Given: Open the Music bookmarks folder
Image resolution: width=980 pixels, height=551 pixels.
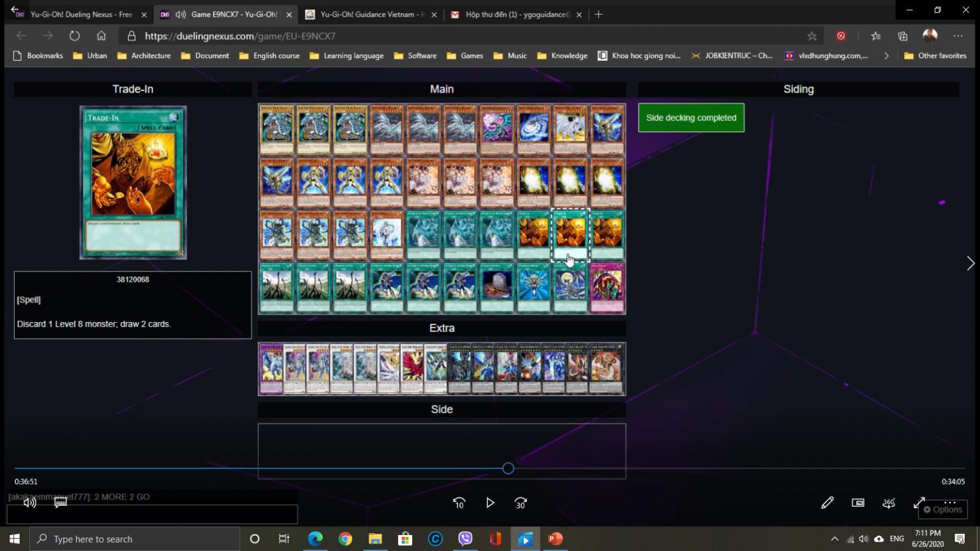Looking at the screenshot, I should (x=510, y=55).
